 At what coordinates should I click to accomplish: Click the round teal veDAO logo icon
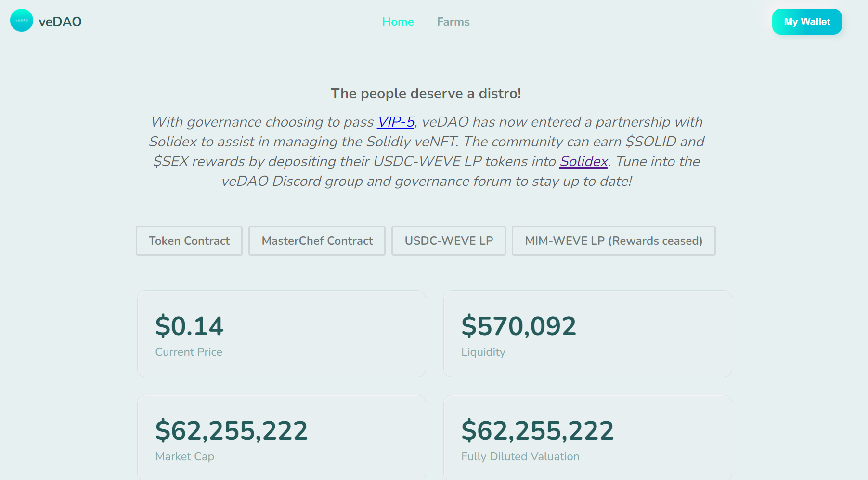click(x=22, y=21)
